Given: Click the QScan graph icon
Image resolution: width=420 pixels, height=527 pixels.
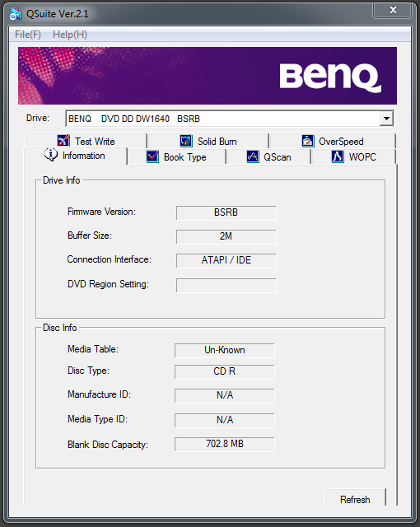Looking at the screenshot, I should coord(253,156).
